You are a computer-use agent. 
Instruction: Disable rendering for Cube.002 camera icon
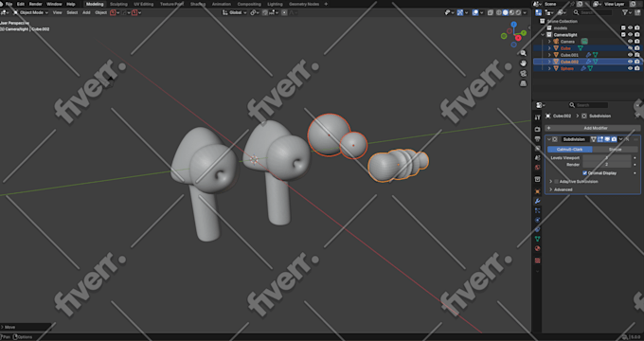pos(637,62)
